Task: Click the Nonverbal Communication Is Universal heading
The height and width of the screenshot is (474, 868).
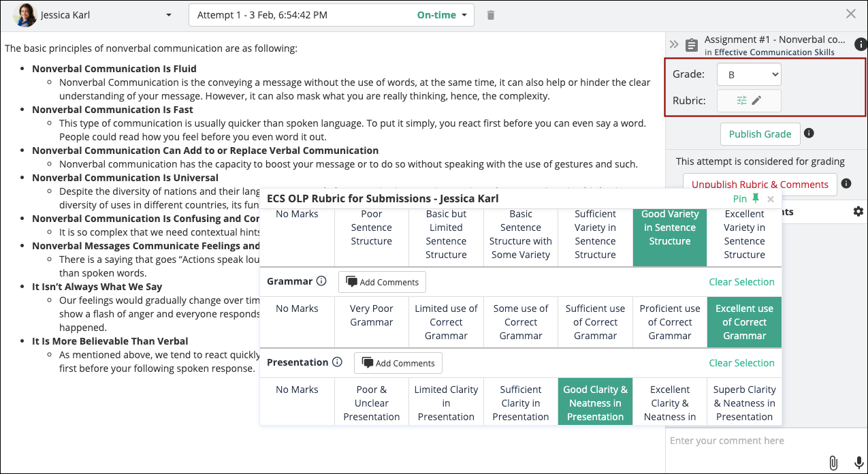Action: (x=124, y=178)
